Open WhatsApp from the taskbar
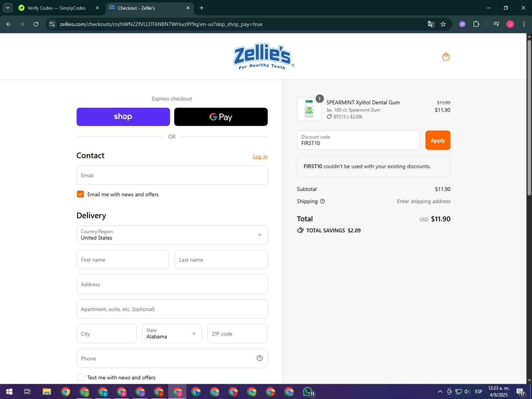Image resolution: width=532 pixels, height=399 pixels. pos(308,392)
